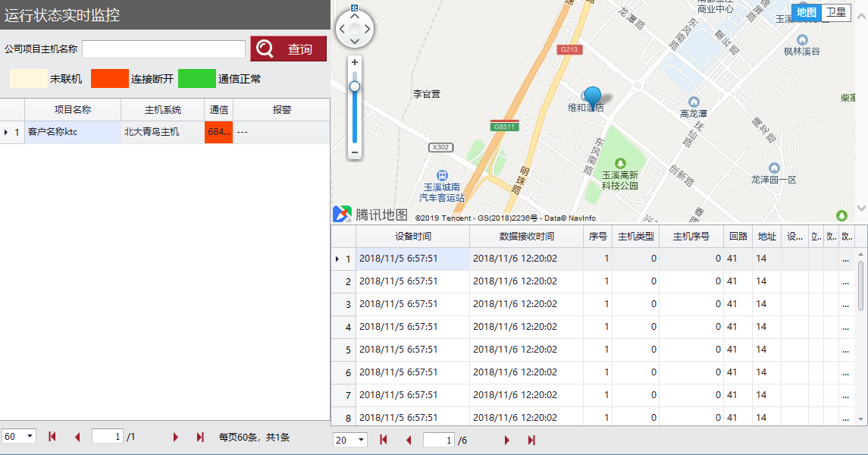Image resolution: width=868 pixels, height=455 pixels.
Task: Go to first page in left pager
Action: point(52,438)
